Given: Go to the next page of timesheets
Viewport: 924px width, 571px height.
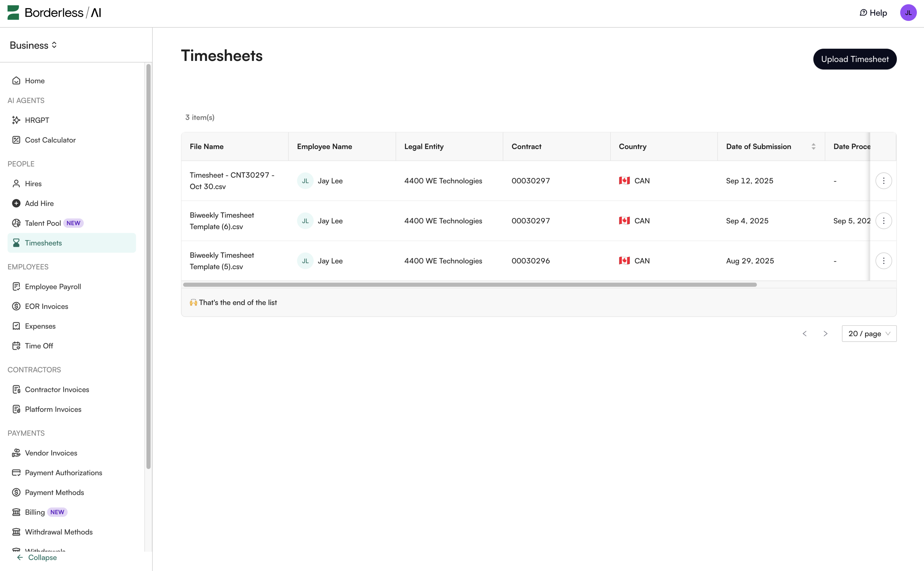Looking at the screenshot, I should tap(825, 333).
